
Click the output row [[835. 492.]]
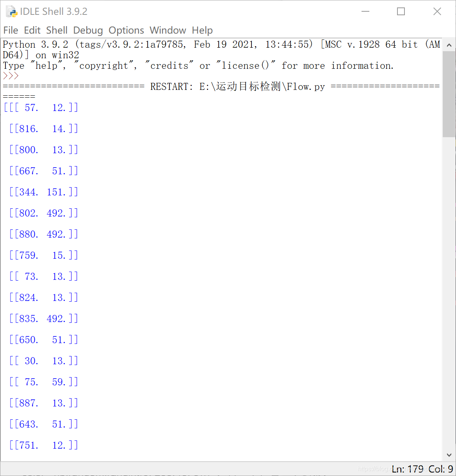(43, 319)
